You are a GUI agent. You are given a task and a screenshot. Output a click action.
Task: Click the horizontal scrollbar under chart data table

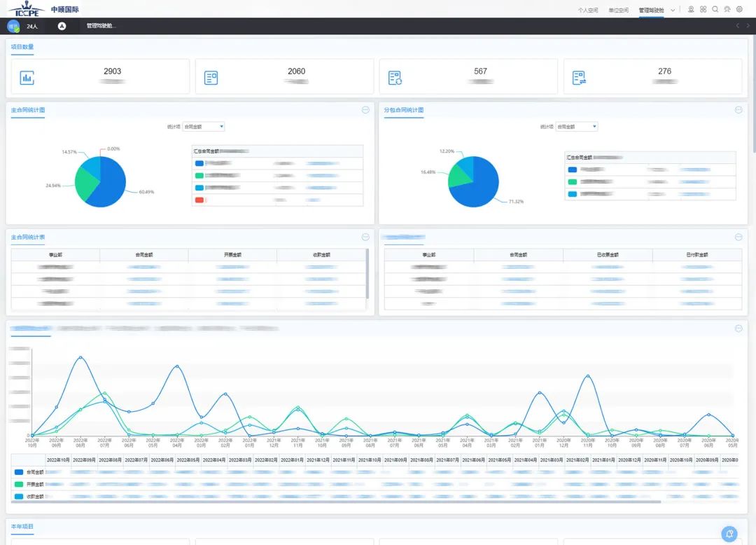[x=336, y=502]
